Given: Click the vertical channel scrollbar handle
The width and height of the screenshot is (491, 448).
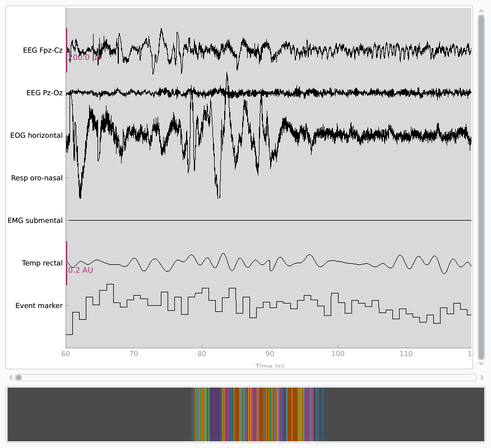Looking at the screenshot, I should click(x=481, y=188).
